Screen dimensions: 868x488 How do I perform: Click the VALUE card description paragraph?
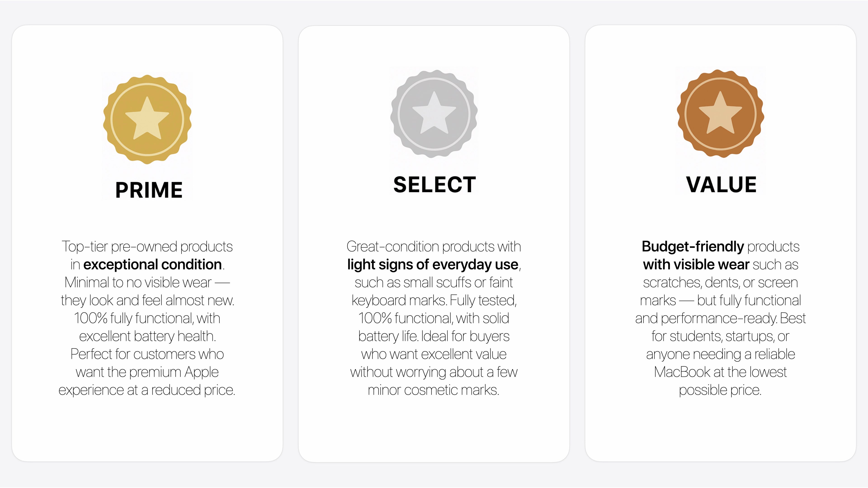[x=720, y=318]
